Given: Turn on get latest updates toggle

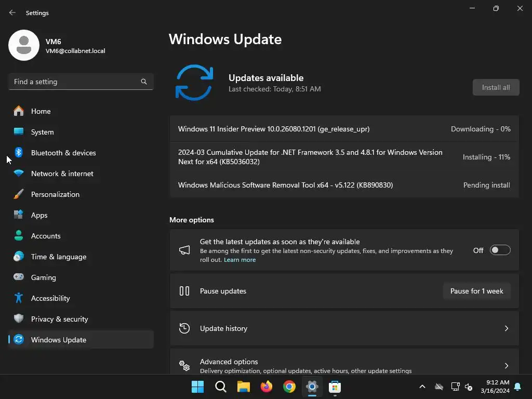Looking at the screenshot, I should (x=500, y=250).
